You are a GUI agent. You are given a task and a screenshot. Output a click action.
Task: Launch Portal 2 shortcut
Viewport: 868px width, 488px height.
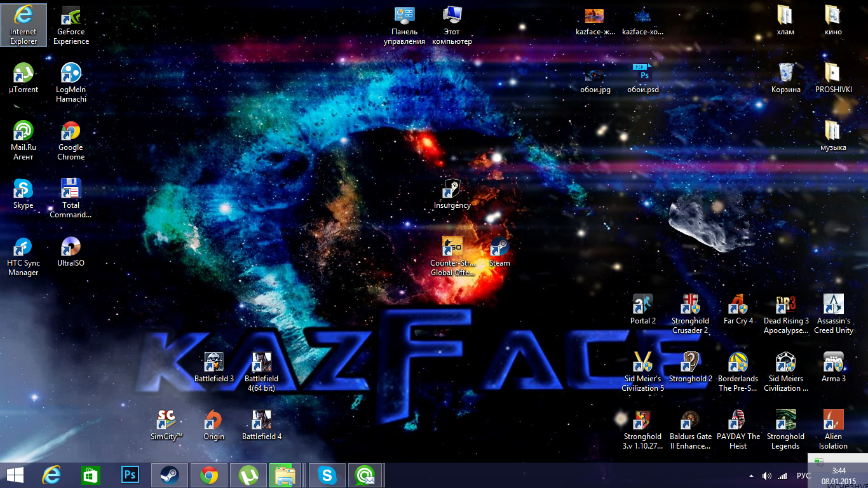[x=643, y=309]
